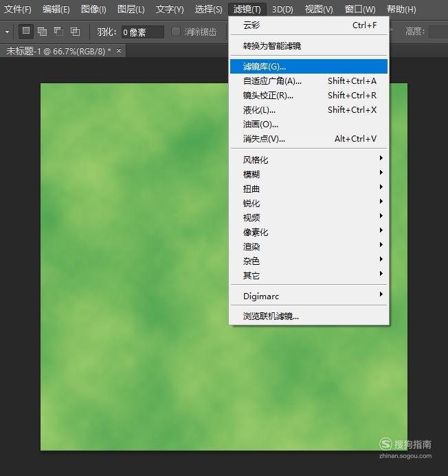Screen dimensions: 448x476
Task: Open 滤镜库(G) filter gallery
Action: tap(309, 66)
